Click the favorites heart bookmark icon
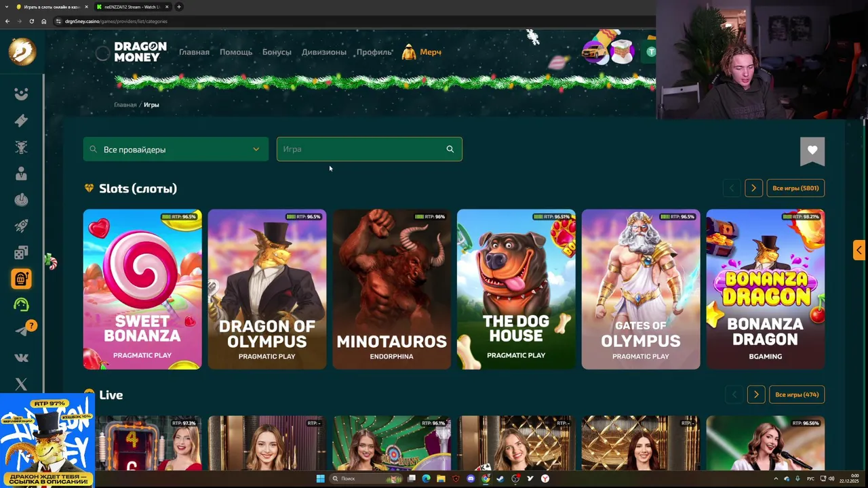 pyautogui.click(x=812, y=150)
